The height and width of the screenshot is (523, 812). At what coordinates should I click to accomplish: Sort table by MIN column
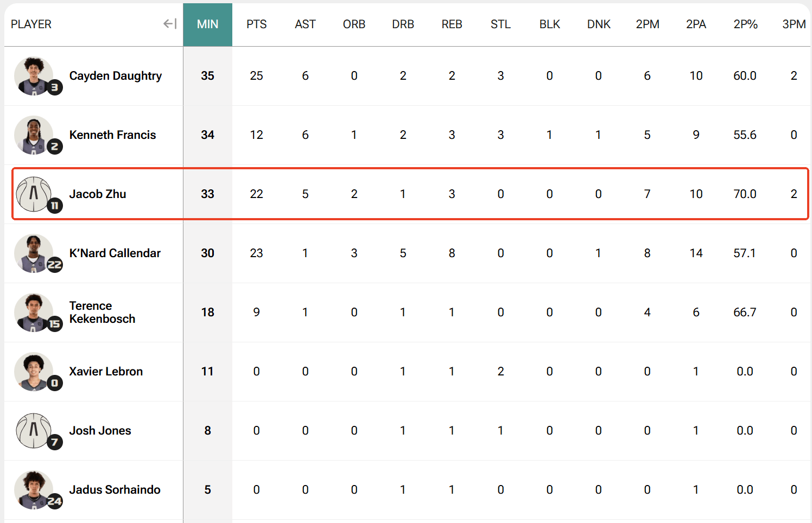(207, 24)
